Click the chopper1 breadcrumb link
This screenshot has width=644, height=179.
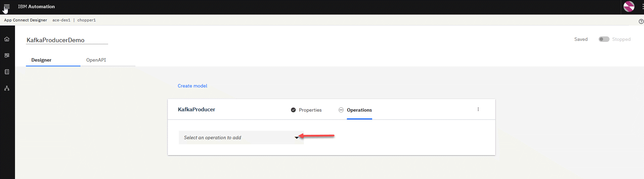pos(87,20)
